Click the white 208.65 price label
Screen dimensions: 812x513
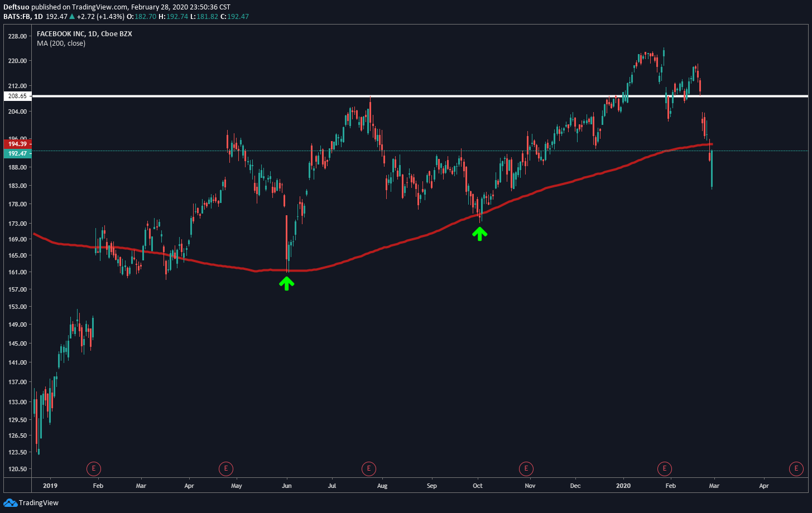coord(17,96)
